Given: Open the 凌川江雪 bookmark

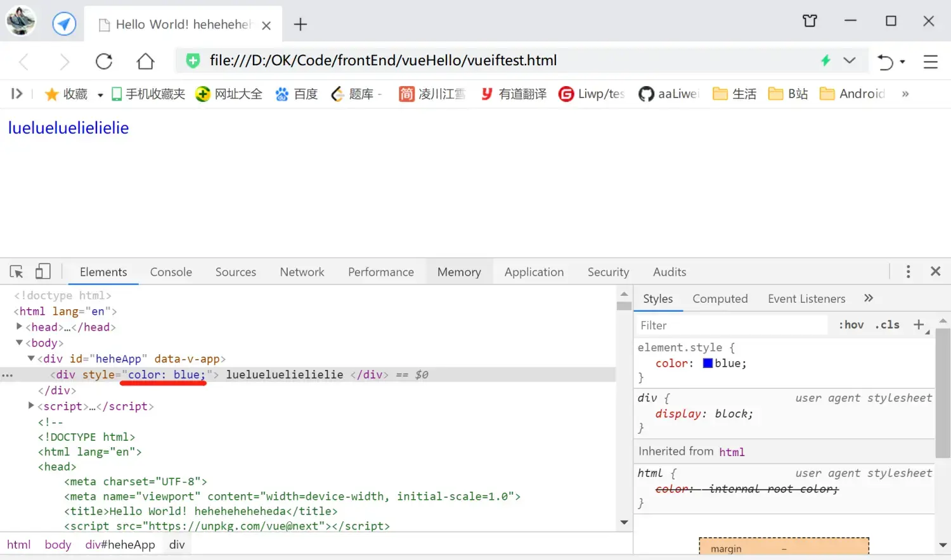Looking at the screenshot, I should pyautogui.click(x=432, y=94).
